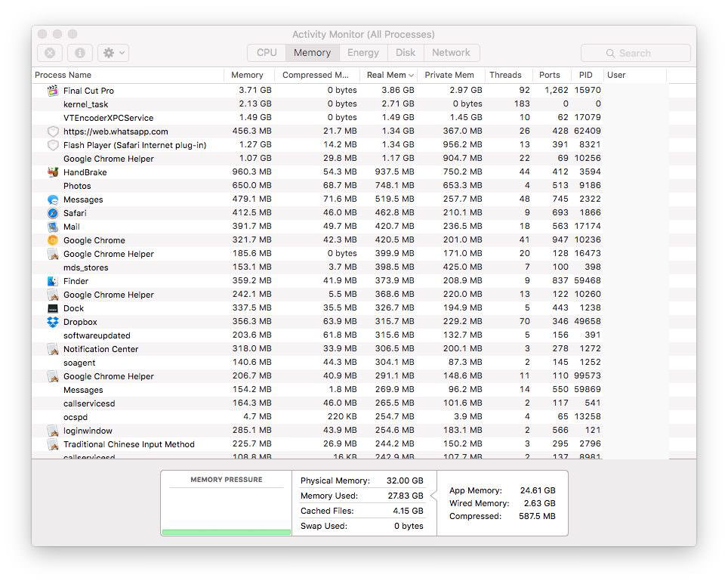Click the Wired Memory 2.63 GB value
728x584 pixels.
pos(539,504)
